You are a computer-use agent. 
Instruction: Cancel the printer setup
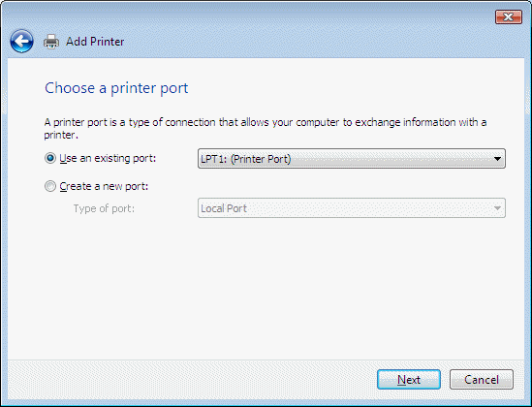tap(481, 380)
